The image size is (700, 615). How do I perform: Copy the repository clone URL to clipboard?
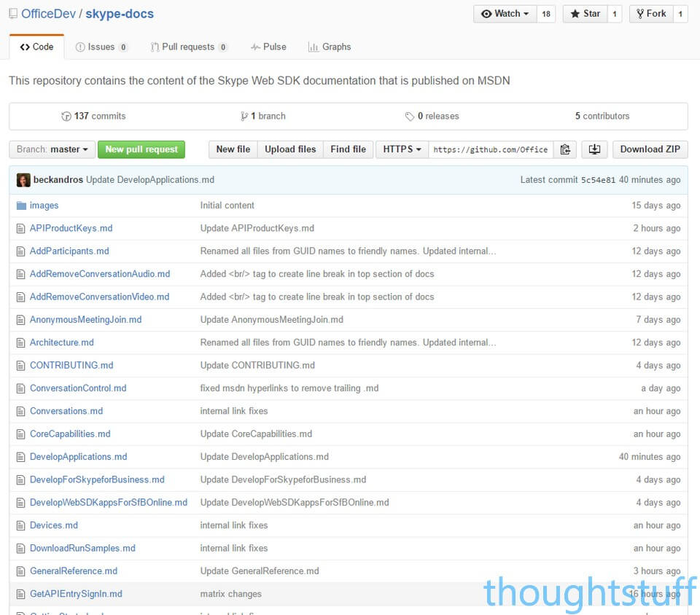coord(565,149)
